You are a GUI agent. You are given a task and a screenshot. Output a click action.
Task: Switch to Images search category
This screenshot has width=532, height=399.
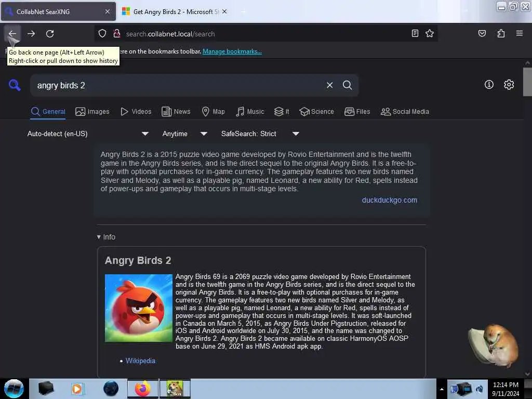click(92, 111)
